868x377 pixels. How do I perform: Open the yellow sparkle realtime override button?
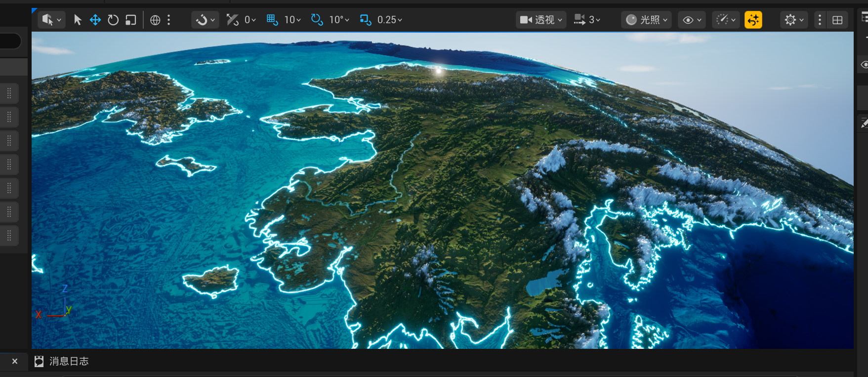[753, 20]
